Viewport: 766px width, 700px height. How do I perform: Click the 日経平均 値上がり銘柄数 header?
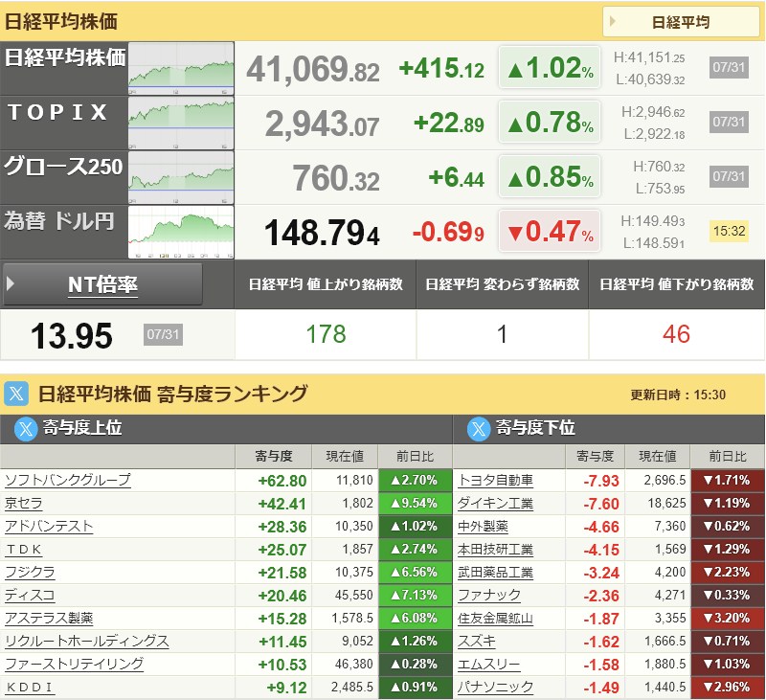326,283
